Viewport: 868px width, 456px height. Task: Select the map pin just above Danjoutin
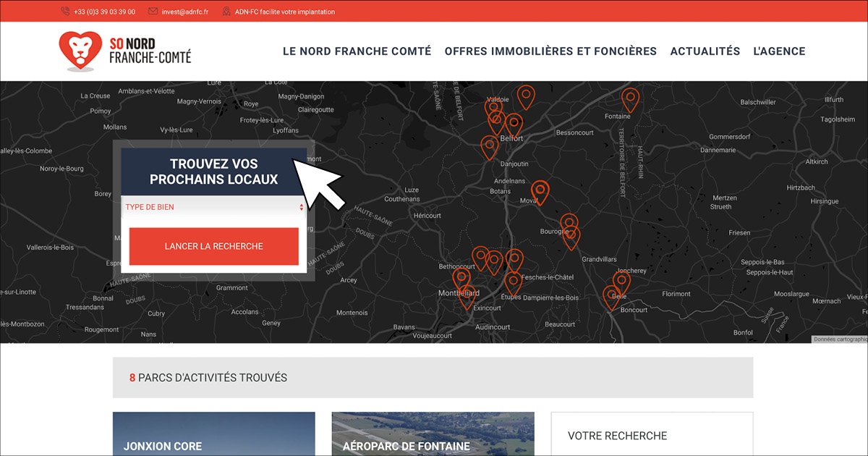click(490, 147)
